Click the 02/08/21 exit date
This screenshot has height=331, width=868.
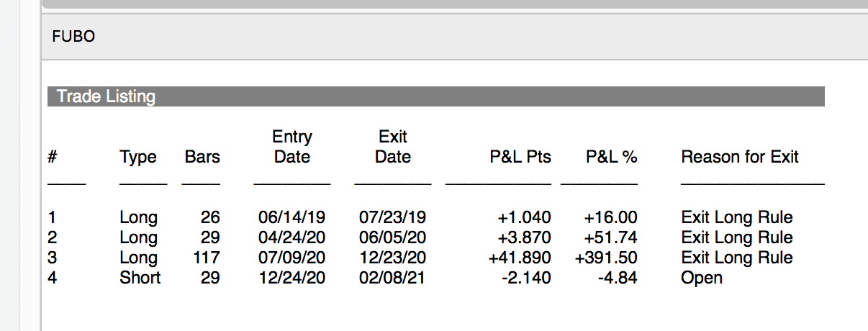point(392,278)
